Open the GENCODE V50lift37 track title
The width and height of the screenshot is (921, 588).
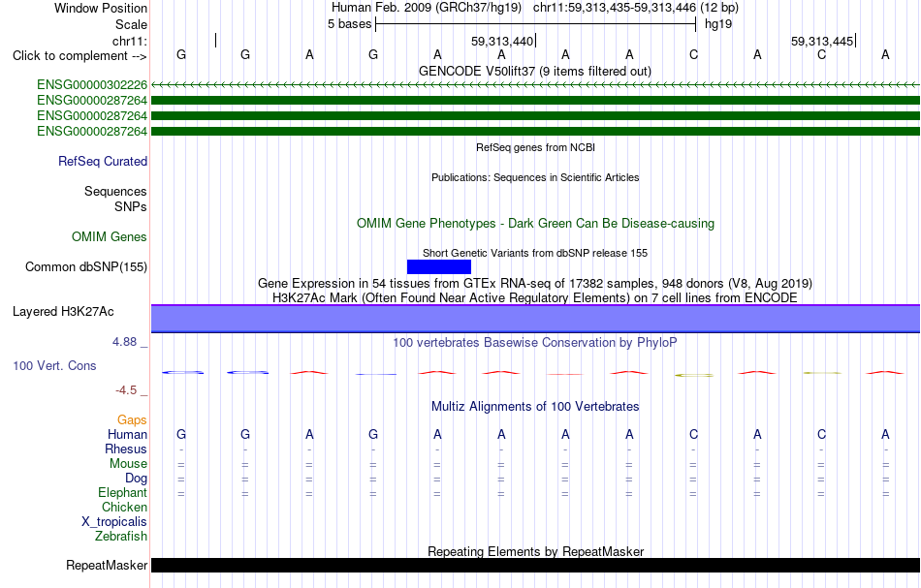tap(535, 71)
